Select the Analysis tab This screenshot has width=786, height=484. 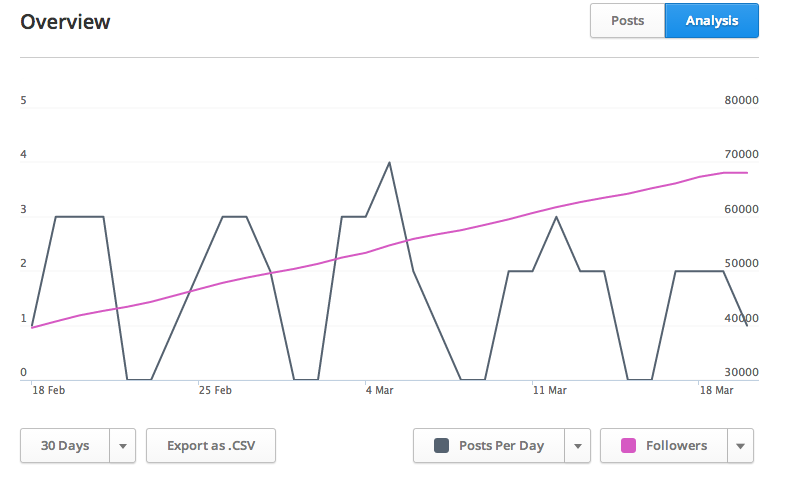click(712, 21)
